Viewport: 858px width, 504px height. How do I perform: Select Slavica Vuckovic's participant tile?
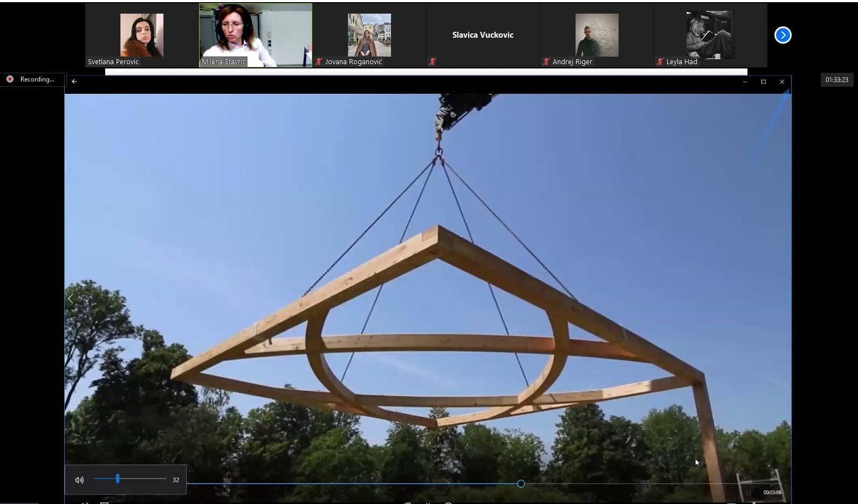[483, 35]
